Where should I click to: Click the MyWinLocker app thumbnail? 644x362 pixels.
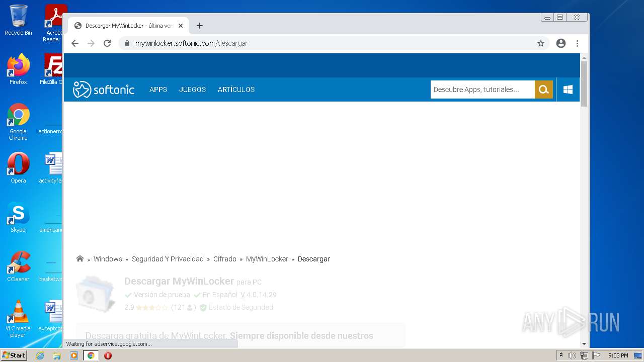[96, 294]
